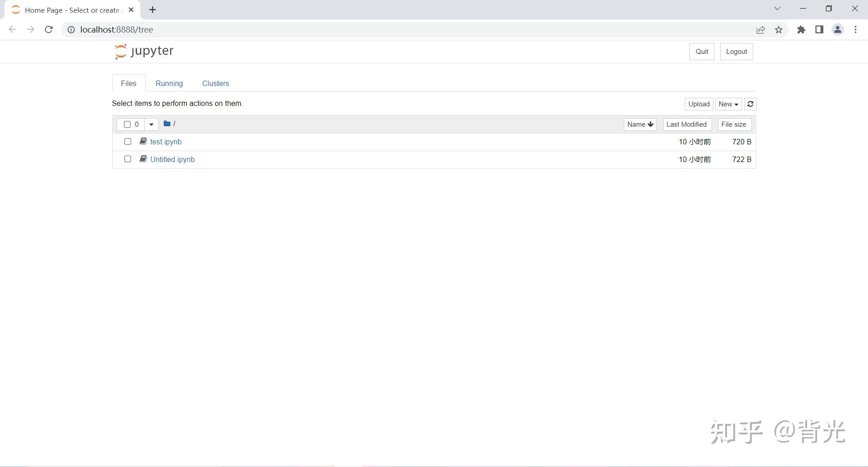Check the checkbox next to Untitled.ipynb

pos(127,159)
